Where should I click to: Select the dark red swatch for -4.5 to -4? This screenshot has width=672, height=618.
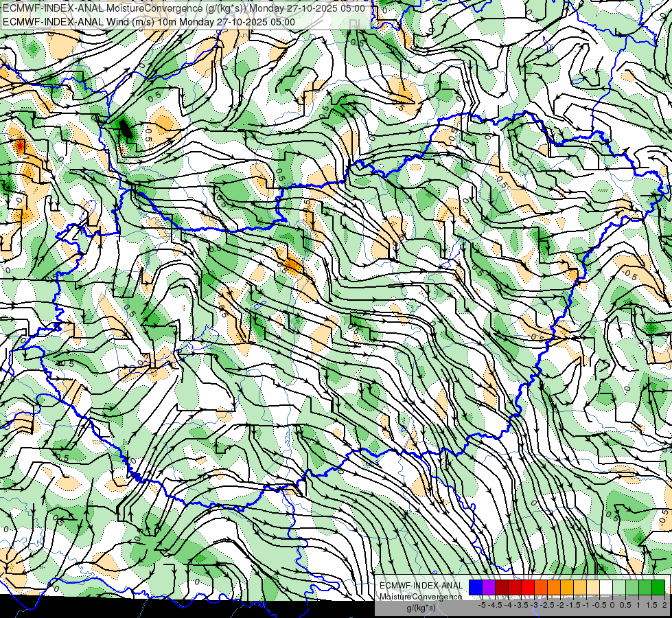tap(502, 587)
